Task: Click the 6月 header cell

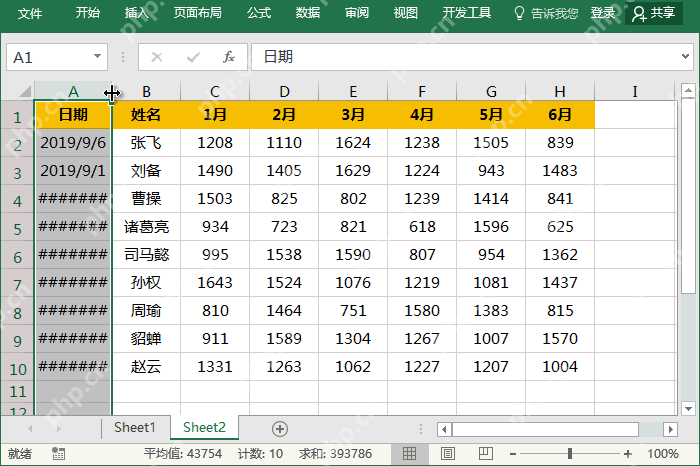Action: (560, 115)
